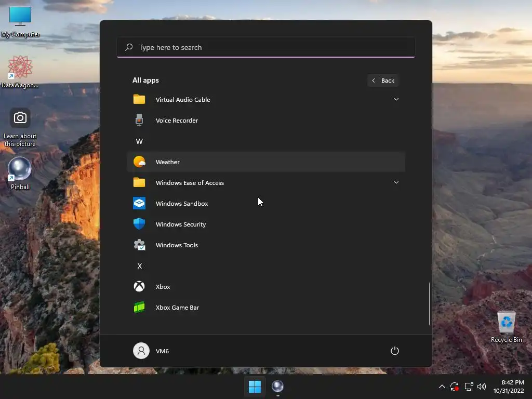Screen dimensions: 532x399
Task: Click the VM6 account name
Action: [x=162, y=351]
